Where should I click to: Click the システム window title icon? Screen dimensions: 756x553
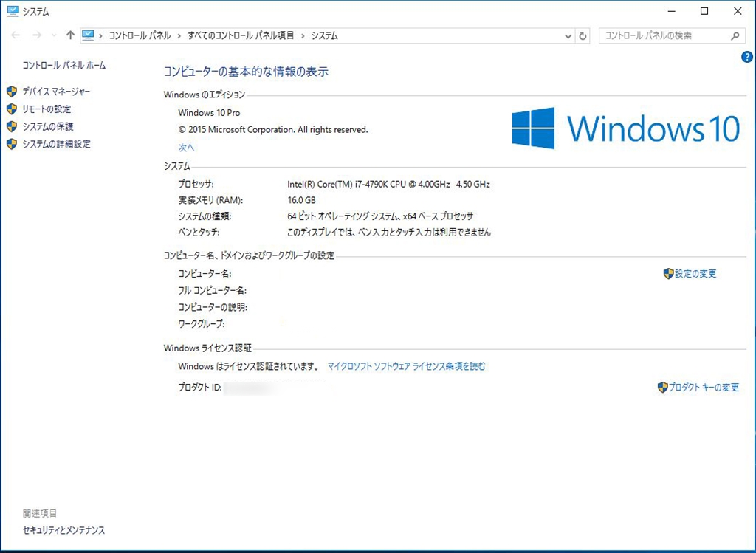click(13, 11)
